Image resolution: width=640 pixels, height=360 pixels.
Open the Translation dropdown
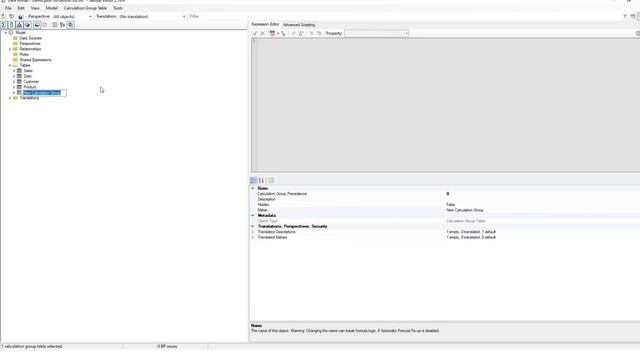pos(184,17)
